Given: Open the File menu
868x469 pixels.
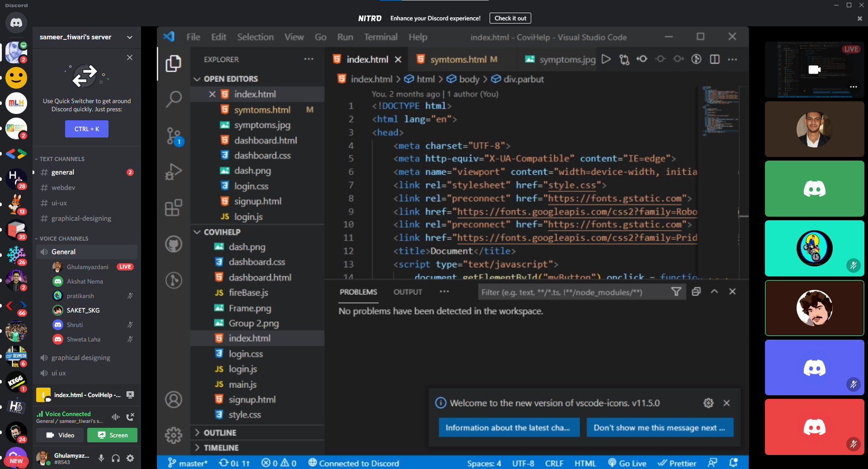Looking at the screenshot, I should (193, 37).
